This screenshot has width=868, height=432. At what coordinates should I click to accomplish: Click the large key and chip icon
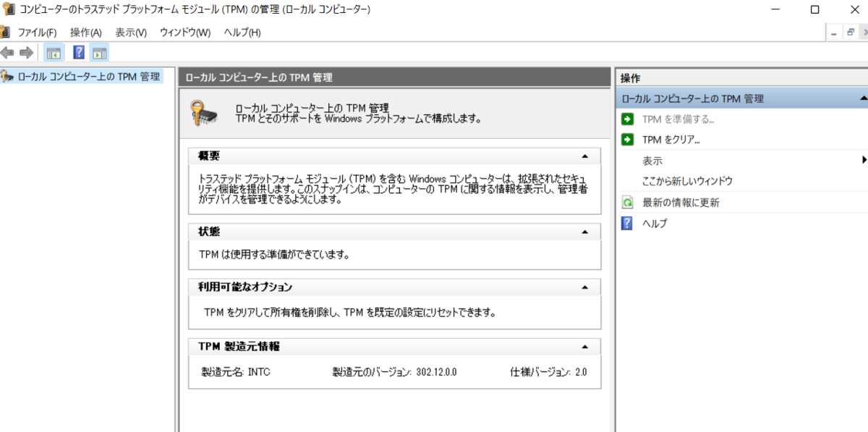[x=203, y=113]
